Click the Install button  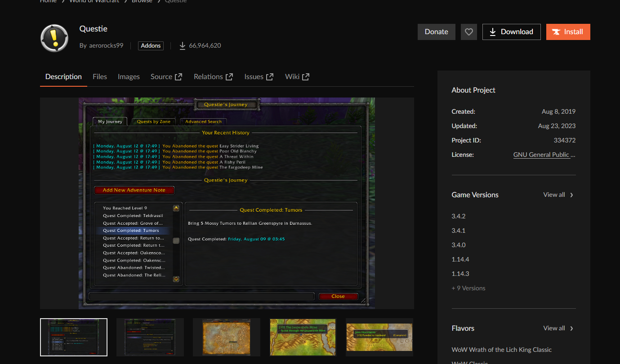tap(568, 32)
